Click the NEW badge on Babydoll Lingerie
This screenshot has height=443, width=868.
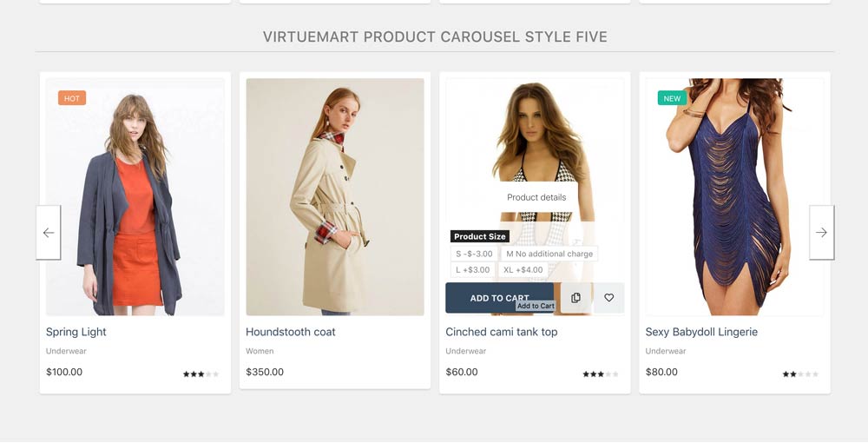(672, 98)
